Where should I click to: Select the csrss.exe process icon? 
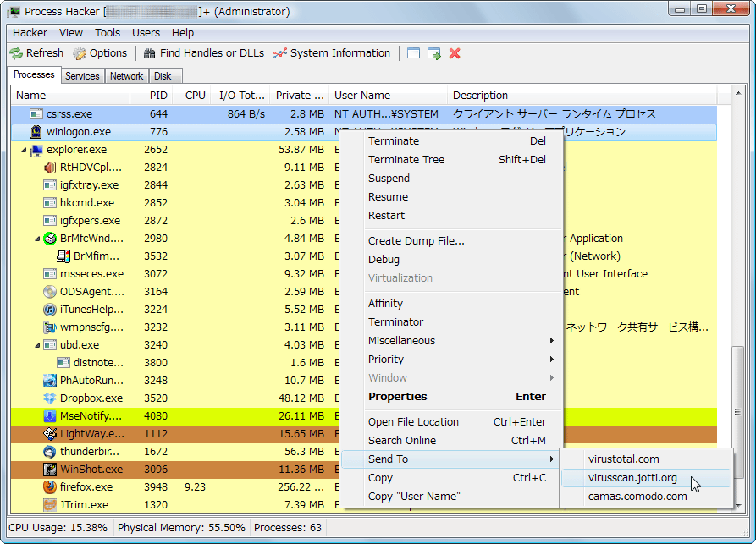coord(36,114)
